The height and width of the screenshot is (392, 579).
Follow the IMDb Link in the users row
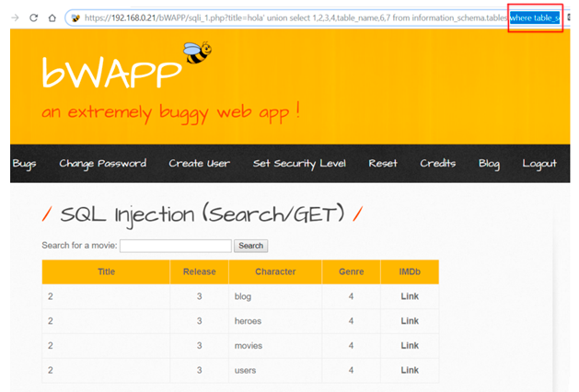point(410,370)
